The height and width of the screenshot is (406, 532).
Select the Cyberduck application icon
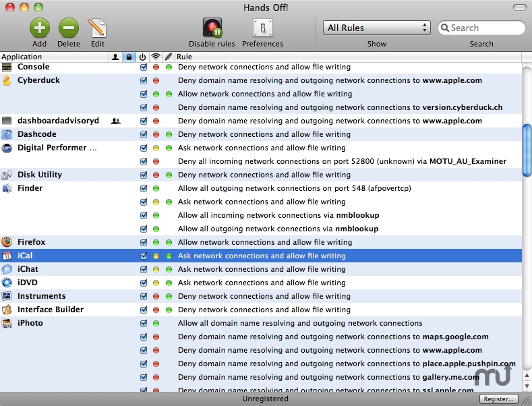click(7, 80)
